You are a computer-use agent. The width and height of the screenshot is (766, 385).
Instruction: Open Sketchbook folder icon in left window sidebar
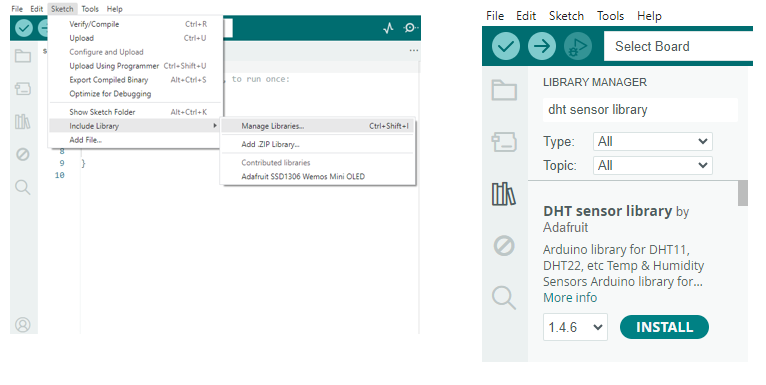coord(22,56)
